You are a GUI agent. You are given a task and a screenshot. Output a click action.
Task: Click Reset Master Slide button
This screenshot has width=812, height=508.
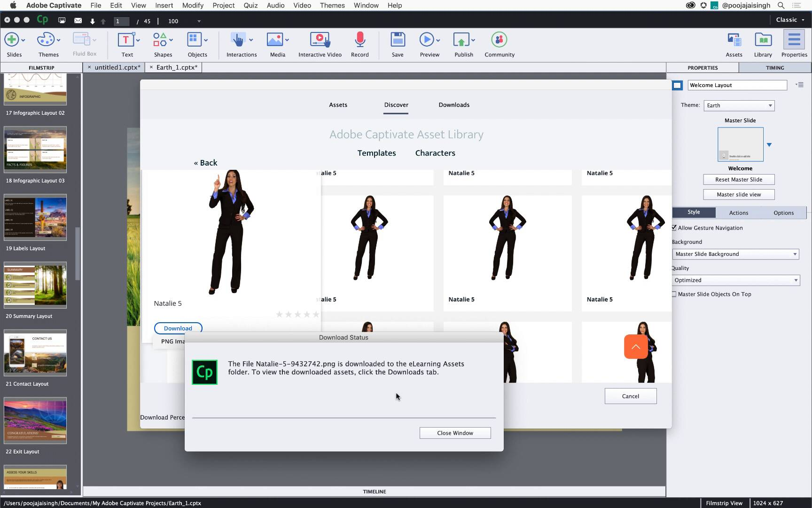(x=739, y=179)
